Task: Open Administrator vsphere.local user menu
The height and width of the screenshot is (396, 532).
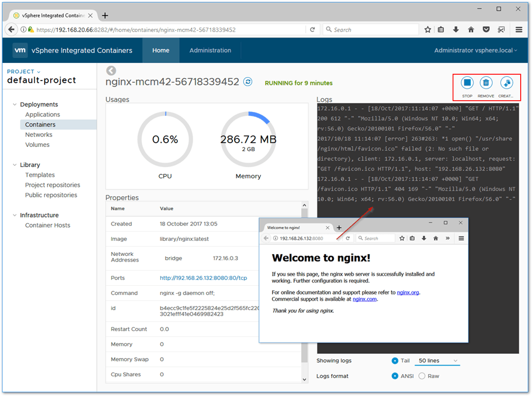Action: [x=476, y=50]
